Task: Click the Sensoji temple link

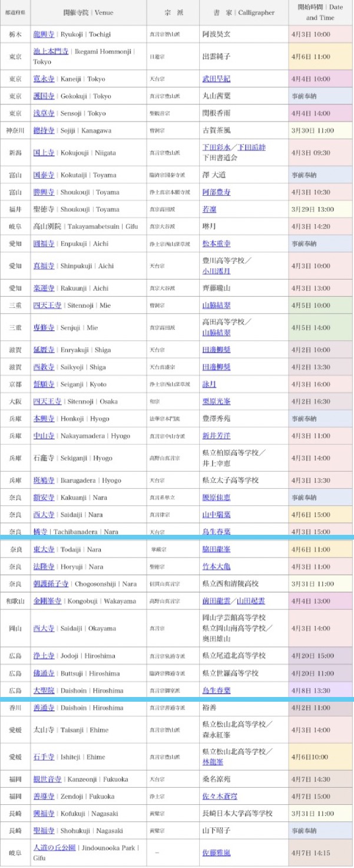Action: coord(44,113)
